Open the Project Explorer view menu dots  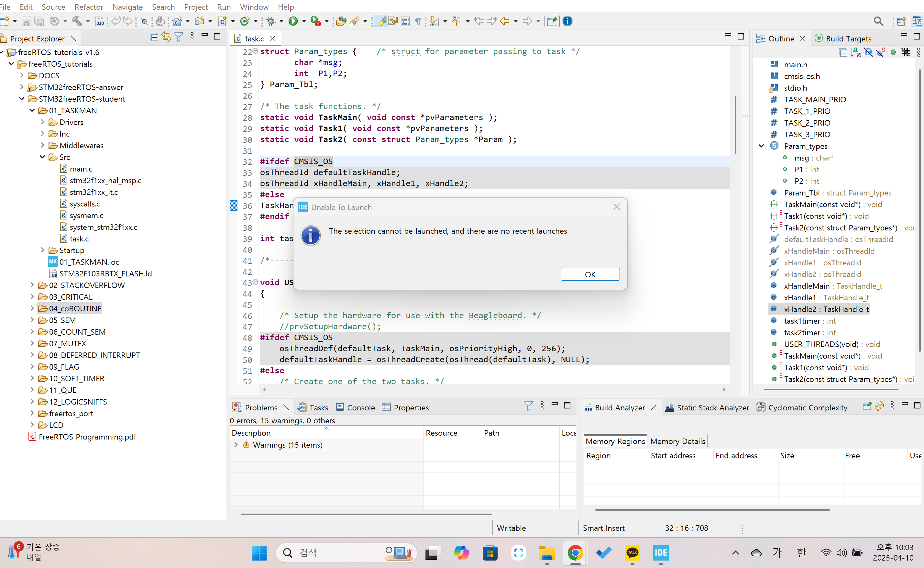coord(192,37)
